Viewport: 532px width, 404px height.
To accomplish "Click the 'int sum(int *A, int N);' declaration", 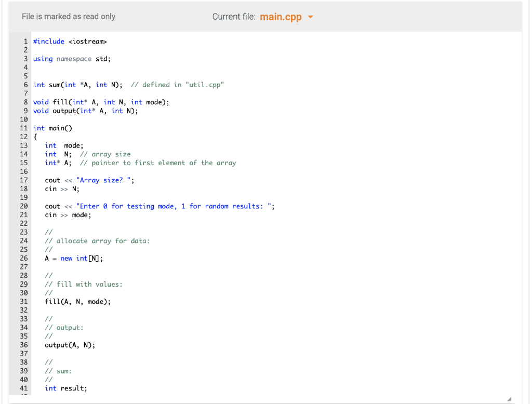I will [78, 85].
